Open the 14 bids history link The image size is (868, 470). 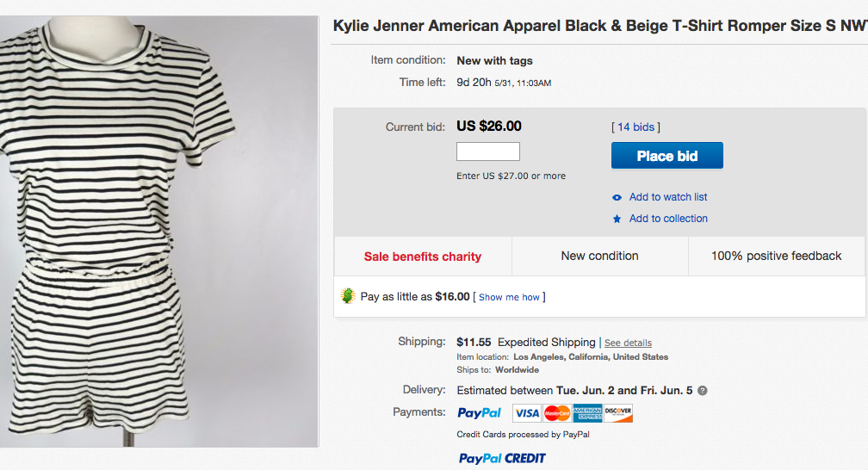635,127
